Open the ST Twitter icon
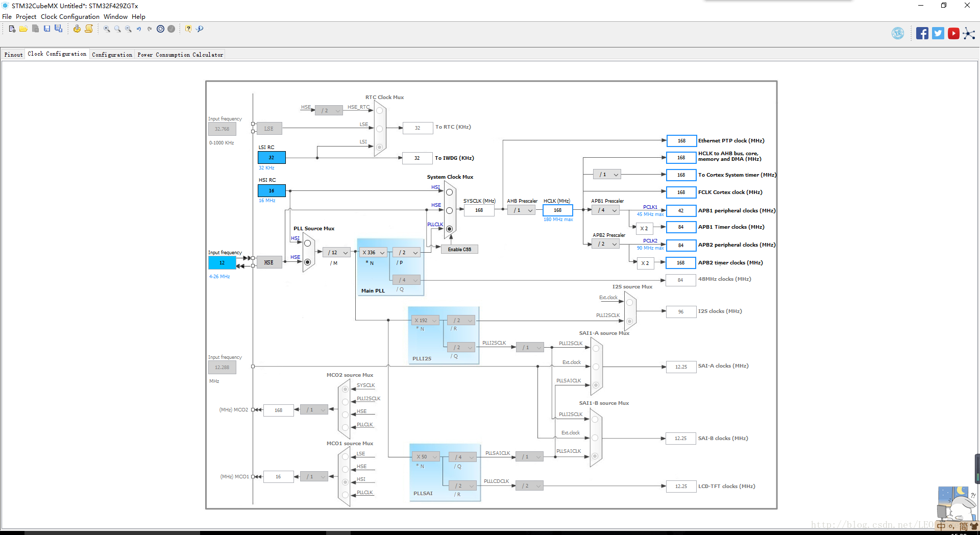The image size is (980, 535). [938, 34]
